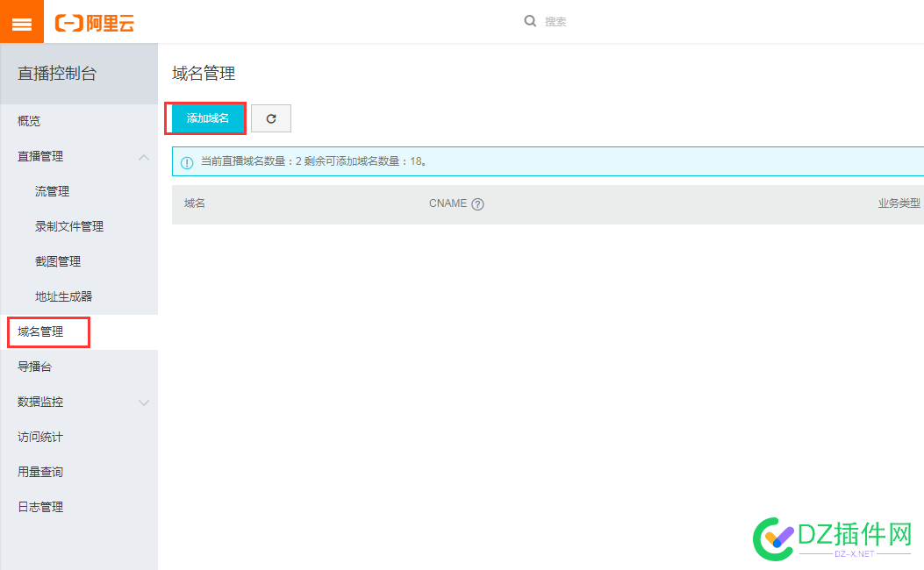Open 地址生成器

pyautogui.click(x=64, y=296)
